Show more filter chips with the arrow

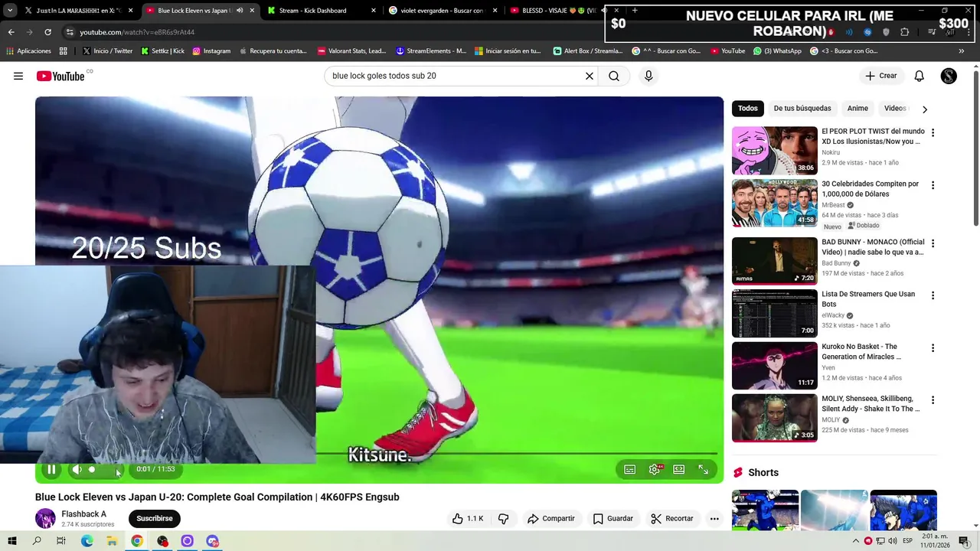pos(925,109)
